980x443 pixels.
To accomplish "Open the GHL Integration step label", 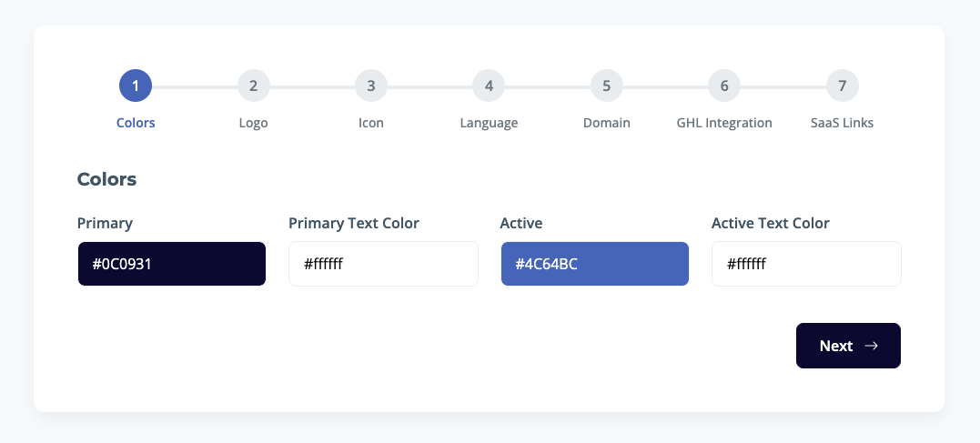I will pos(724,123).
